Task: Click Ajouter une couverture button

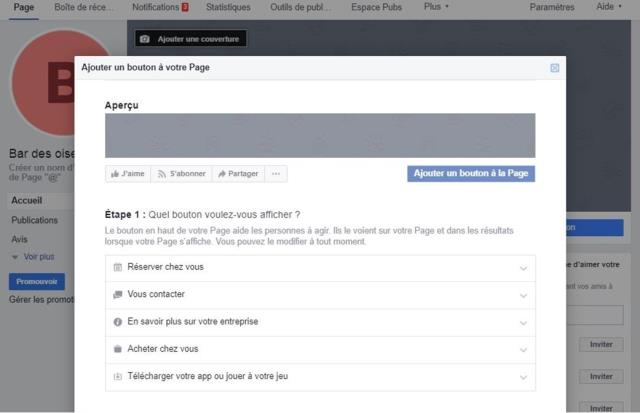Action: [191, 39]
